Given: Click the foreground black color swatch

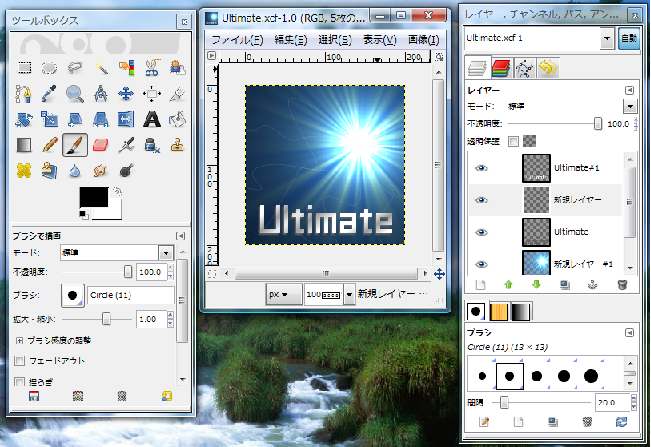Looking at the screenshot, I should (x=94, y=197).
